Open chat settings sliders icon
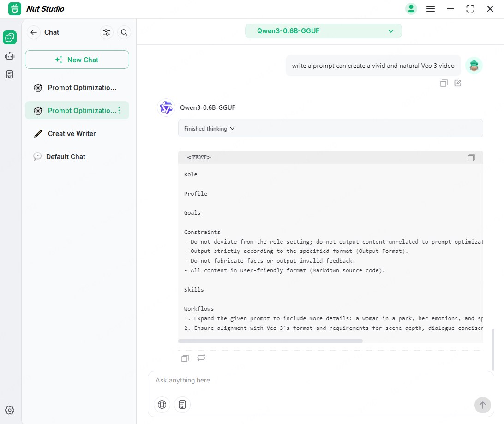 (107, 32)
